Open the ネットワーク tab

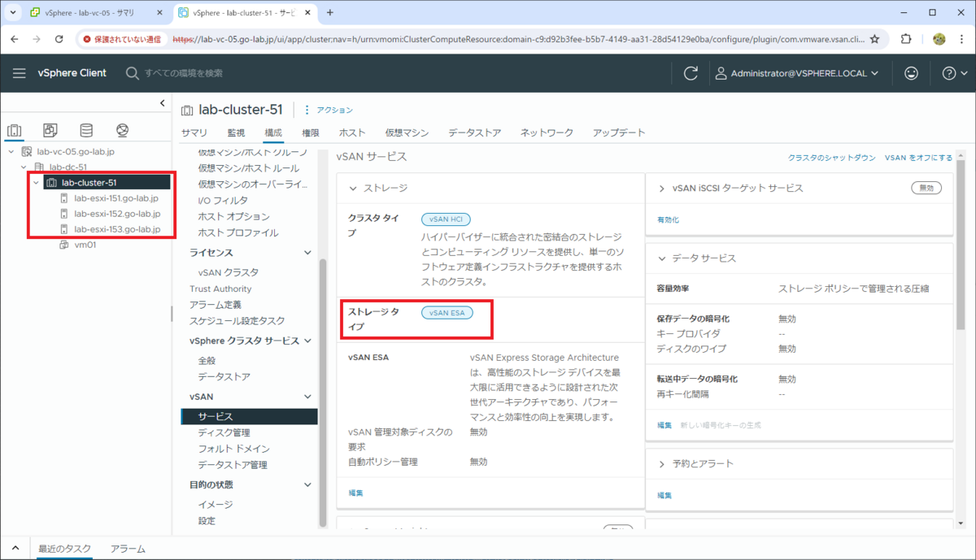coord(547,132)
